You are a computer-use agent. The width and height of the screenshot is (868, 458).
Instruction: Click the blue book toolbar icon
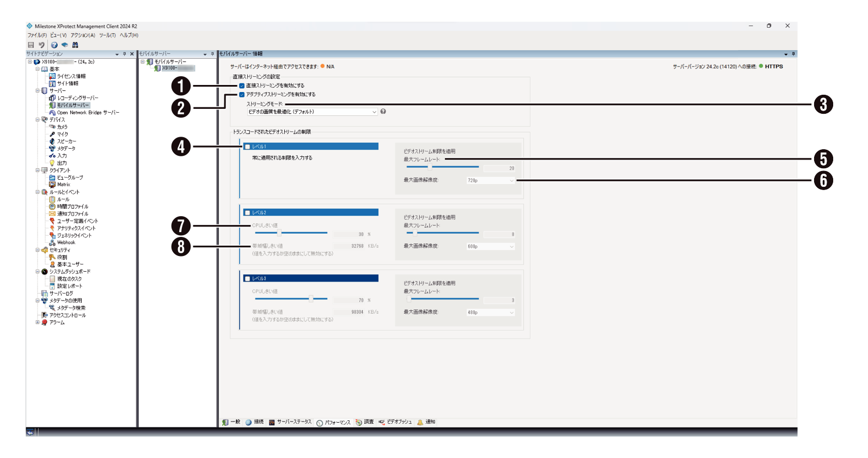click(65, 45)
